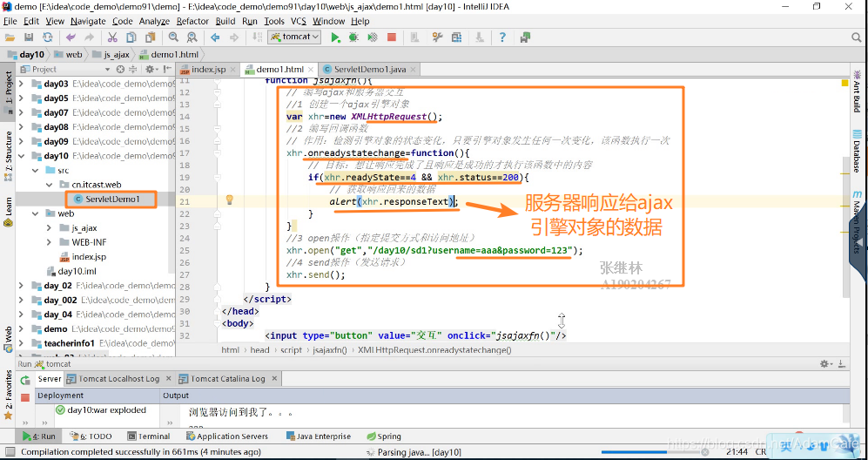Expand the js_ajax folder node
The width and height of the screenshot is (868, 460).
(x=50, y=227)
